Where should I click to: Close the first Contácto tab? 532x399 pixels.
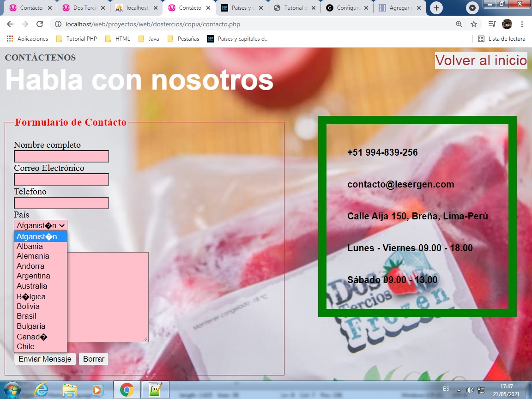49,8
